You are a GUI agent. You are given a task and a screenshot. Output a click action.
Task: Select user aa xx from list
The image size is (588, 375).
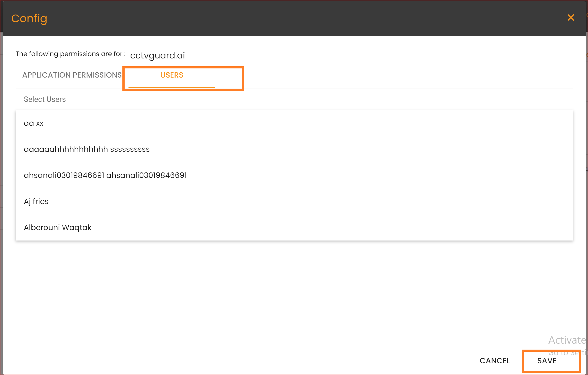[x=34, y=123]
